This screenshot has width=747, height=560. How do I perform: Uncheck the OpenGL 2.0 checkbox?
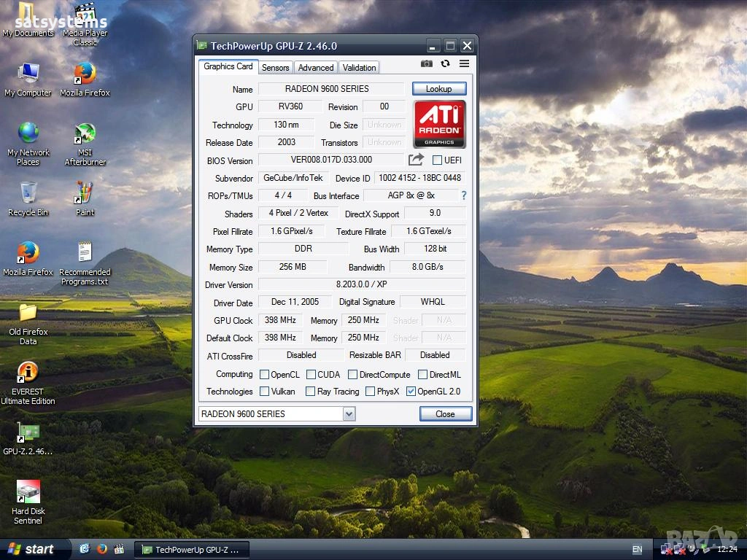[x=411, y=392]
